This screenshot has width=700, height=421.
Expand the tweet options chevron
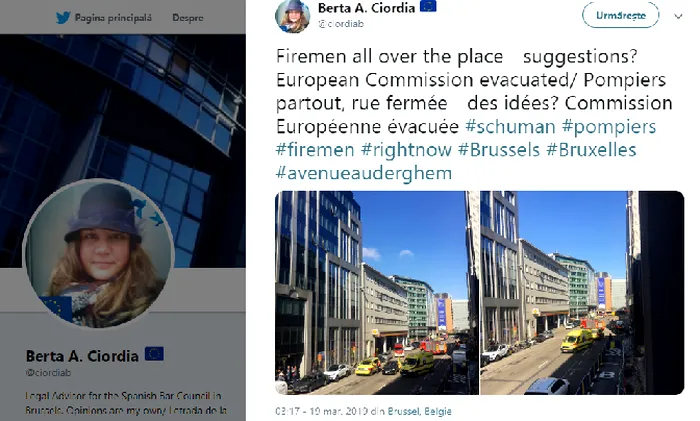(678, 17)
